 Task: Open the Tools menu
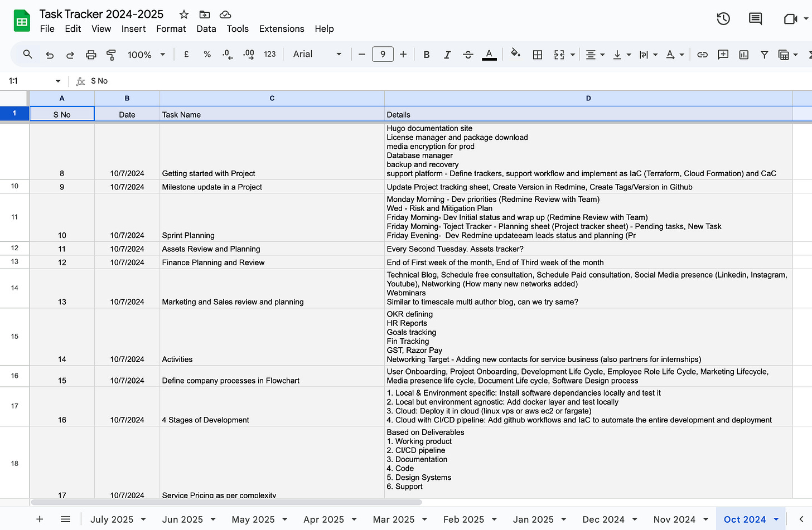238,29
